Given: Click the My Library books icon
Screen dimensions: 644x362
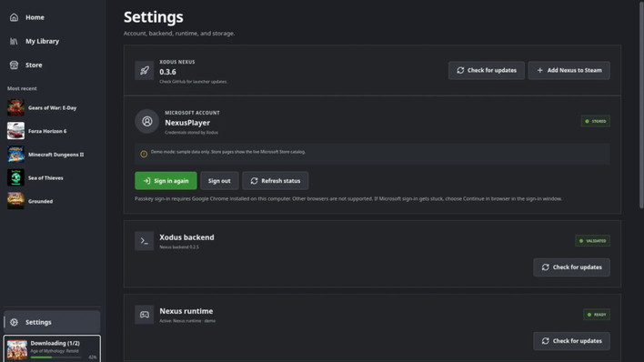Looking at the screenshot, I should (14, 41).
